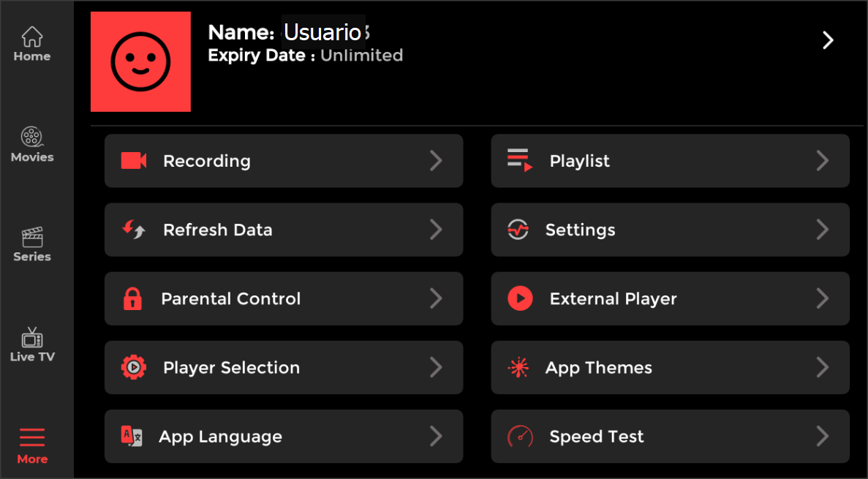868x479 pixels.
Task: Click the Playlist list icon
Action: click(520, 161)
